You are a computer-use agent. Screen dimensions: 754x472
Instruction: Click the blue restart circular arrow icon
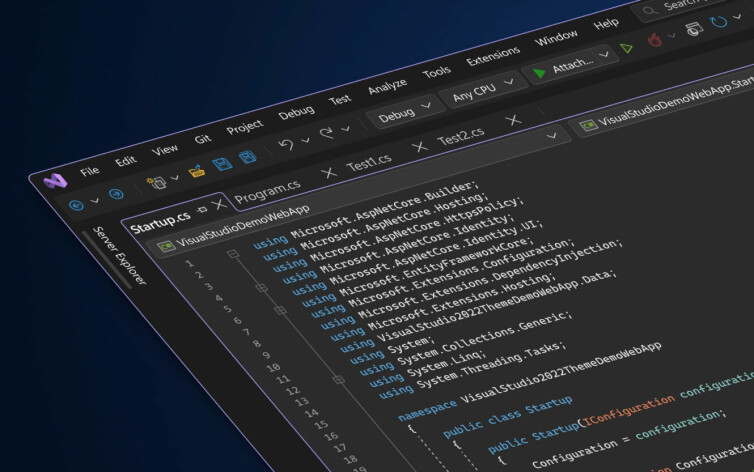click(x=718, y=22)
